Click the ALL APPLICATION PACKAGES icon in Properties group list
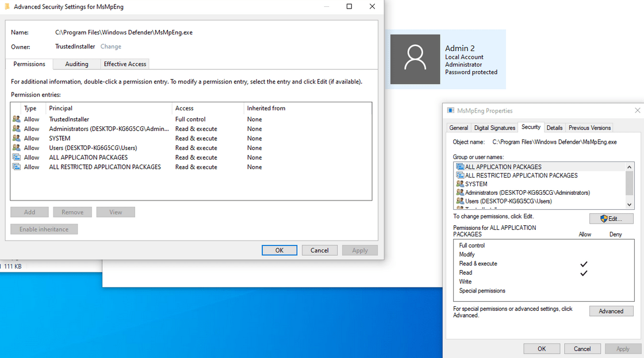 coord(460,167)
